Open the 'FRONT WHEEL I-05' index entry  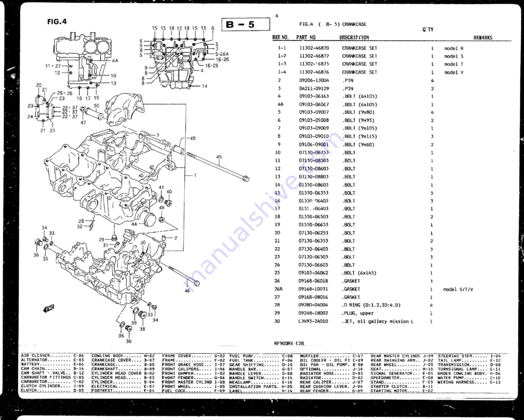[x=194, y=386]
